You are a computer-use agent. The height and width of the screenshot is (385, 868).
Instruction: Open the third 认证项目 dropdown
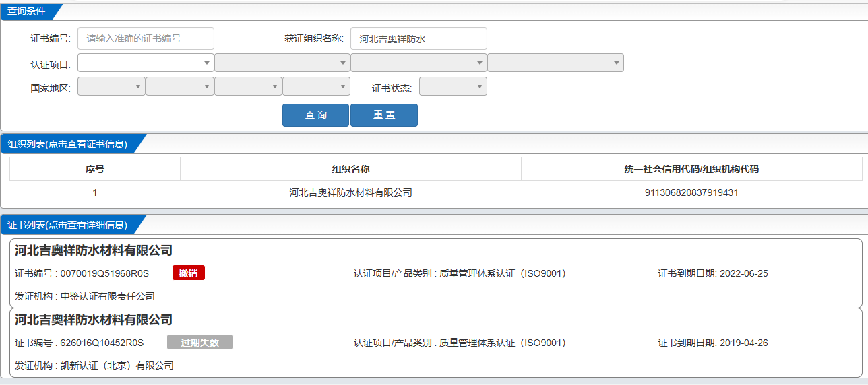(418, 63)
